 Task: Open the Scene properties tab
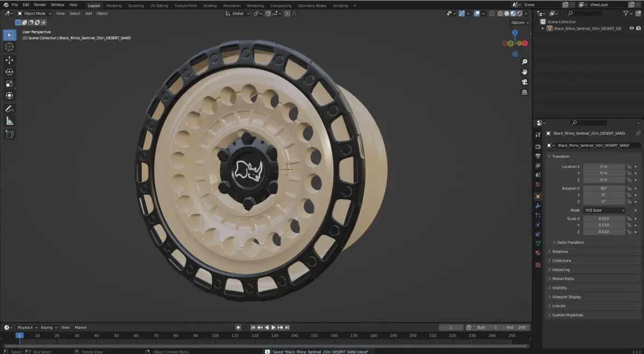[x=538, y=175]
